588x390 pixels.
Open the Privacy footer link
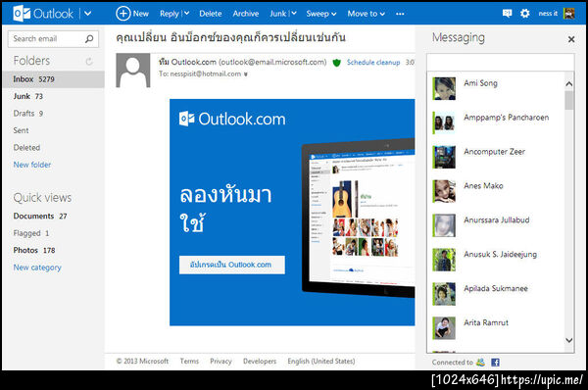[220, 362]
